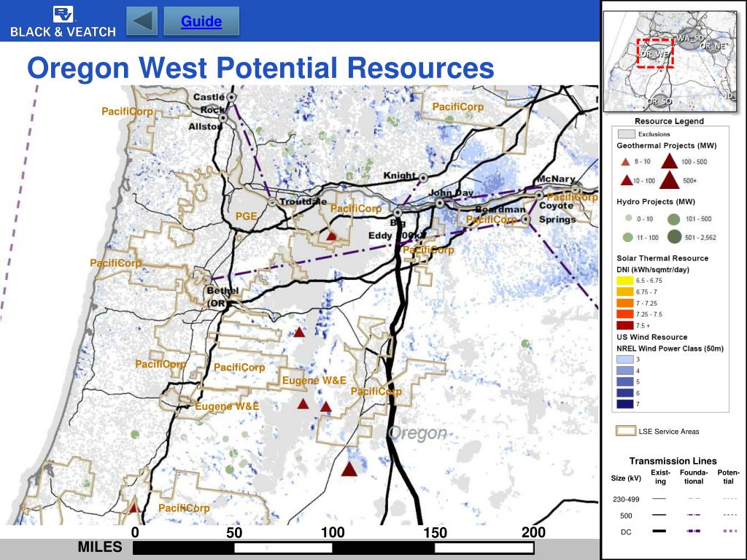Select the Troutdale substation circle
Screen dimensions: 747x560
tap(272, 202)
